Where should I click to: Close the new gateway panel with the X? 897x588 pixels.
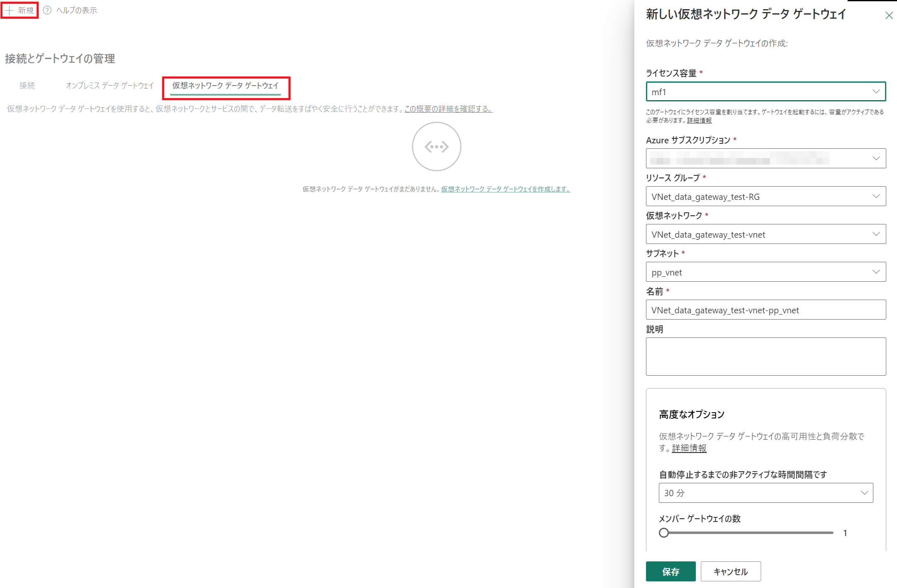point(889,15)
